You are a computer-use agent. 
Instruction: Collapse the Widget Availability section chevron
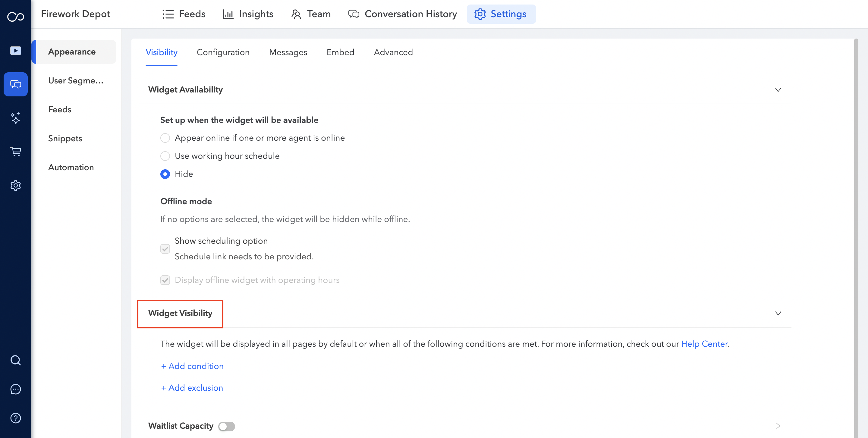click(778, 90)
